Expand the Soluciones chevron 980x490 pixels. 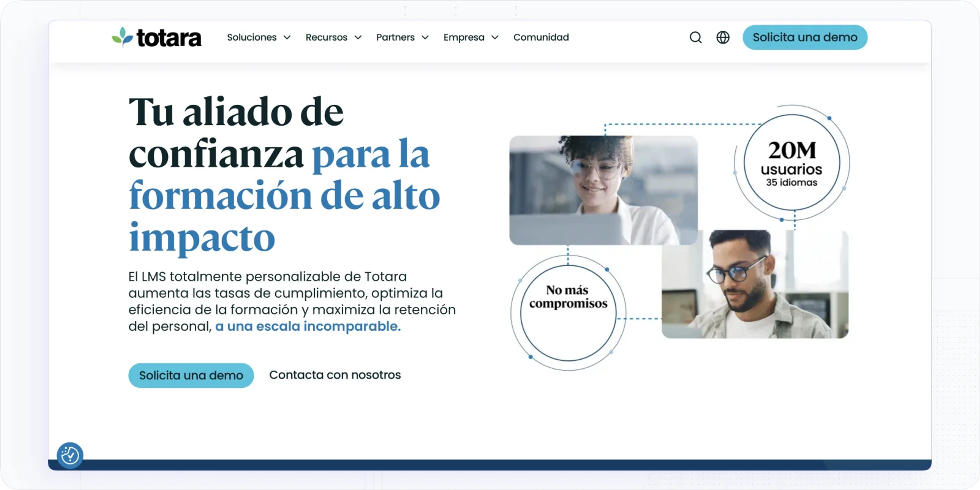[x=287, y=37]
